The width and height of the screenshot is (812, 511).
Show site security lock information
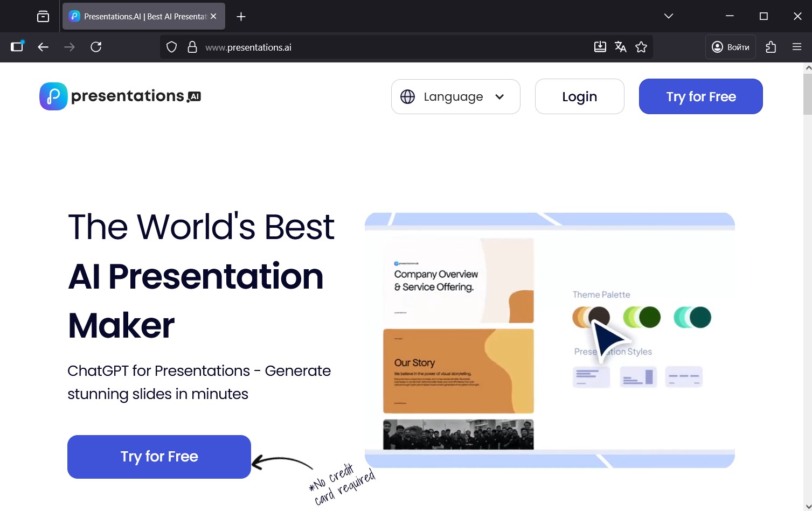[192, 47]
